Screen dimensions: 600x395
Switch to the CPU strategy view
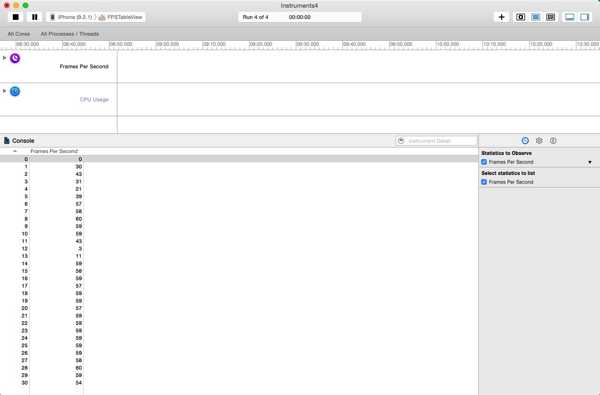point(521,17)
